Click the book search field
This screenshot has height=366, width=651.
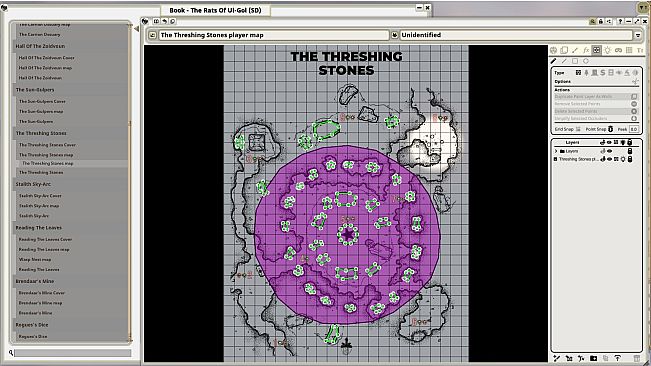pyautogui.click(x=73, y=353)
